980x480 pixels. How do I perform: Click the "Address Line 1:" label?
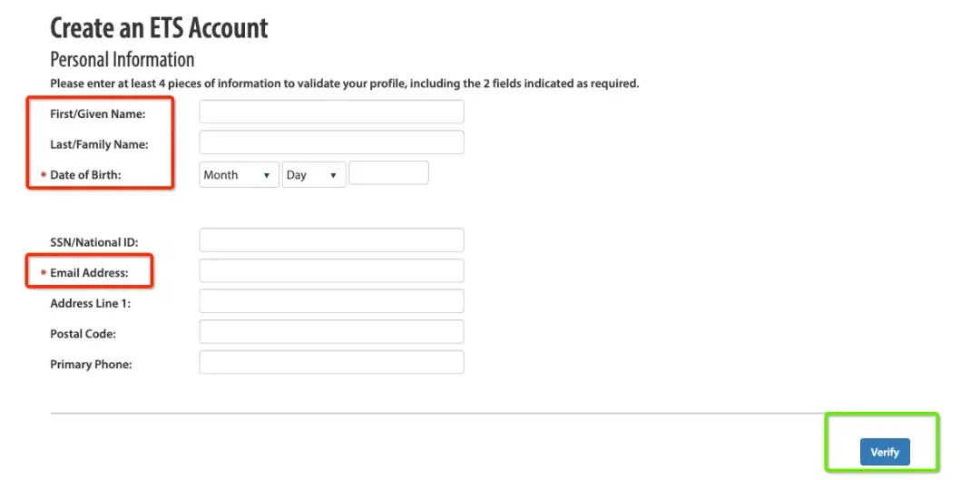click(x=90, y=304)
